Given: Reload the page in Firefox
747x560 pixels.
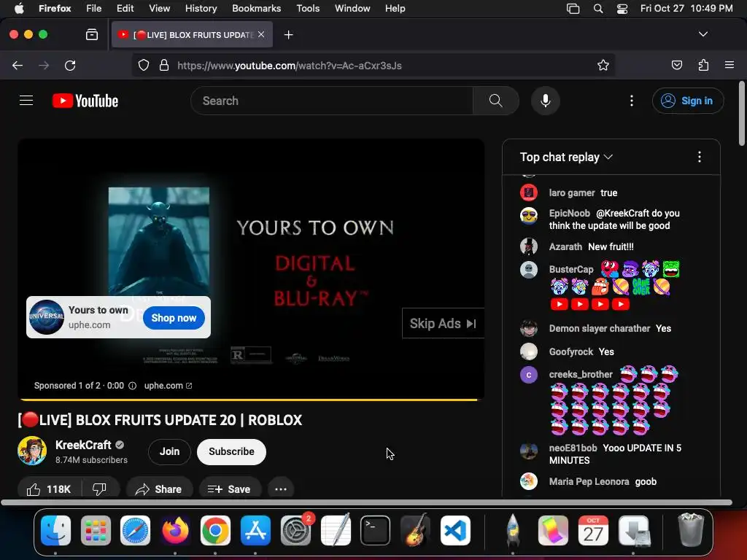Looking at the screenshot, I should point(70,65).
